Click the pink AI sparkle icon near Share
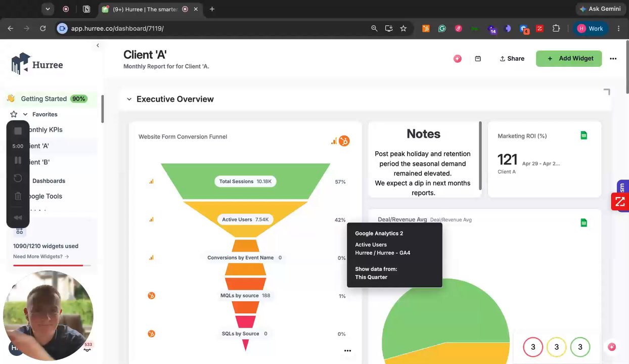 [458, 59]
